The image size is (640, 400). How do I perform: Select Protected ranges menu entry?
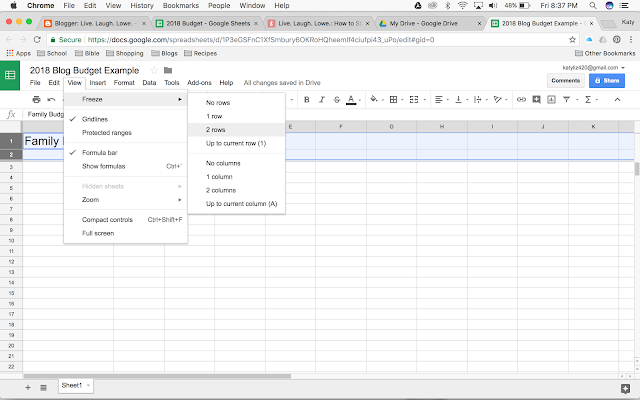[126, 133]
